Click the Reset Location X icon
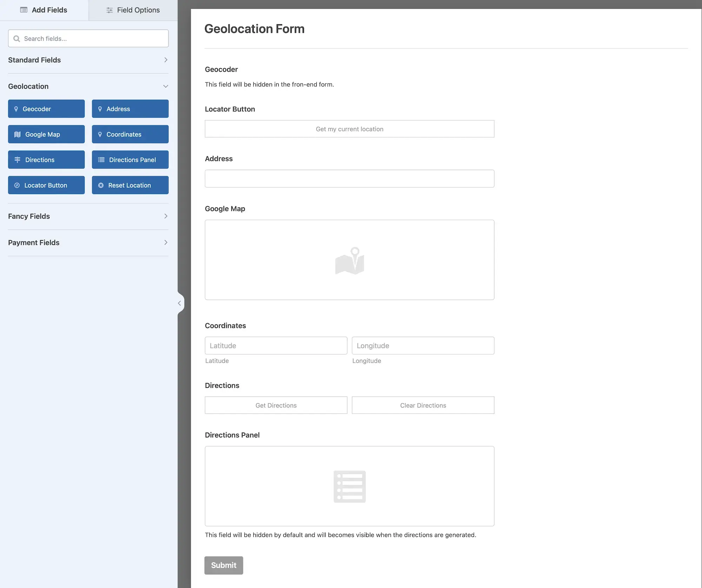 point(101,185)
